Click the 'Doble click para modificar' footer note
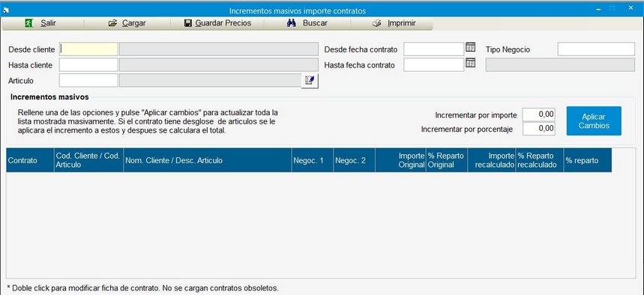This screenshot has width=644, height=295. [143, 288]
